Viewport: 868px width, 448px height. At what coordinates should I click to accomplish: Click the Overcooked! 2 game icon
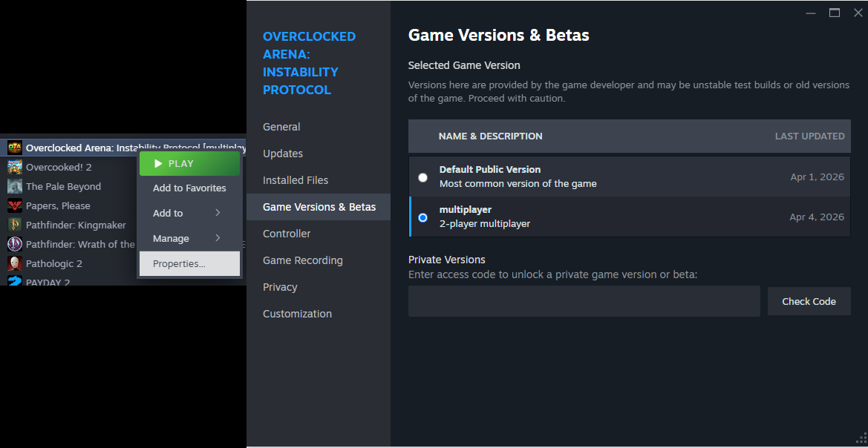pyautogui.click(x=15, y=167)
